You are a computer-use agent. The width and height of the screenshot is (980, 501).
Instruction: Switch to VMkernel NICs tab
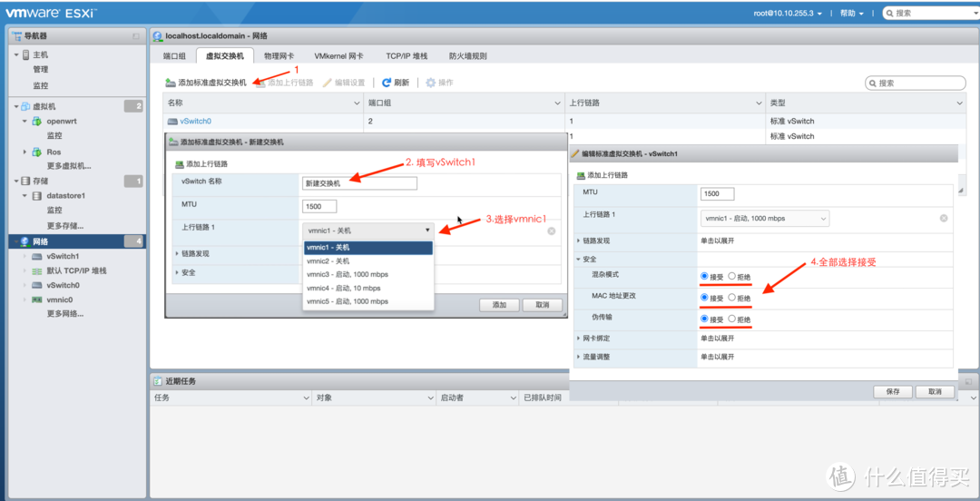click(x=338, y=55)
